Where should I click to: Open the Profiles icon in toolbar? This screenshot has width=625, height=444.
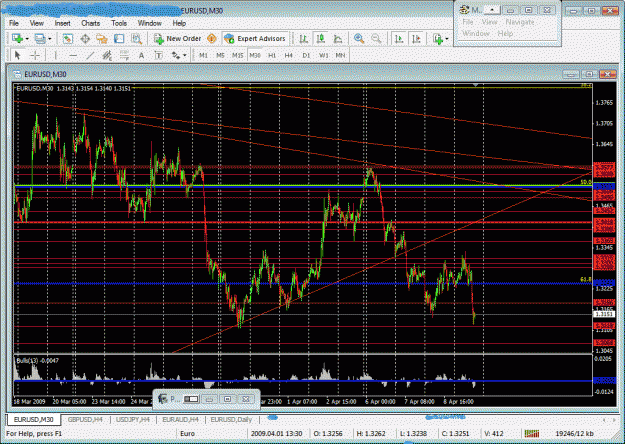[40, 39]
